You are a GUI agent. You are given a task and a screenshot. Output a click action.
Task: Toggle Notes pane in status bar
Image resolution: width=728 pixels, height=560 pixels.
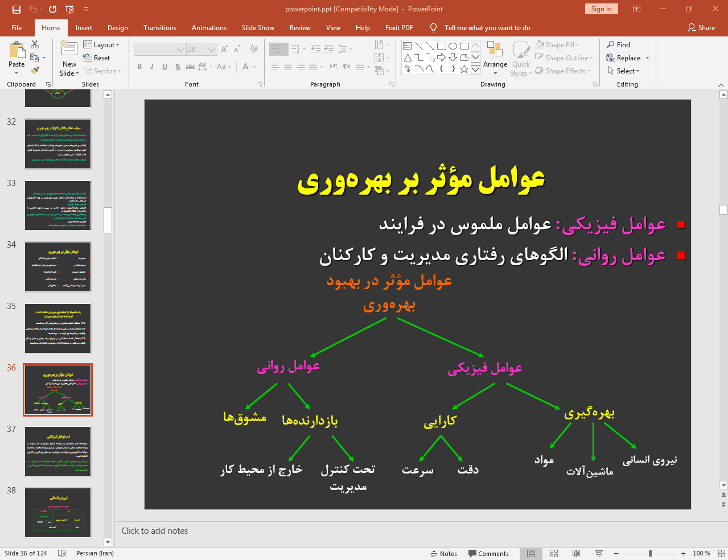[443, 554]
